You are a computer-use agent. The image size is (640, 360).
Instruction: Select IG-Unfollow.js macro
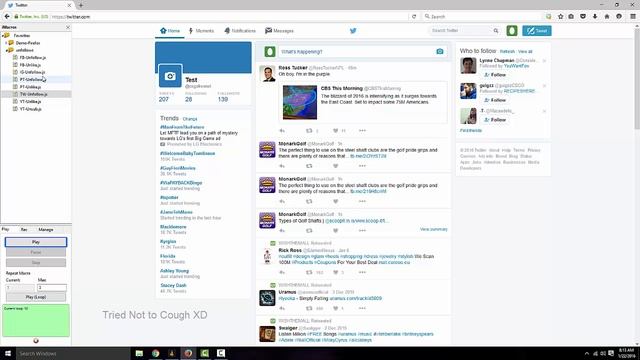(32, 72)
